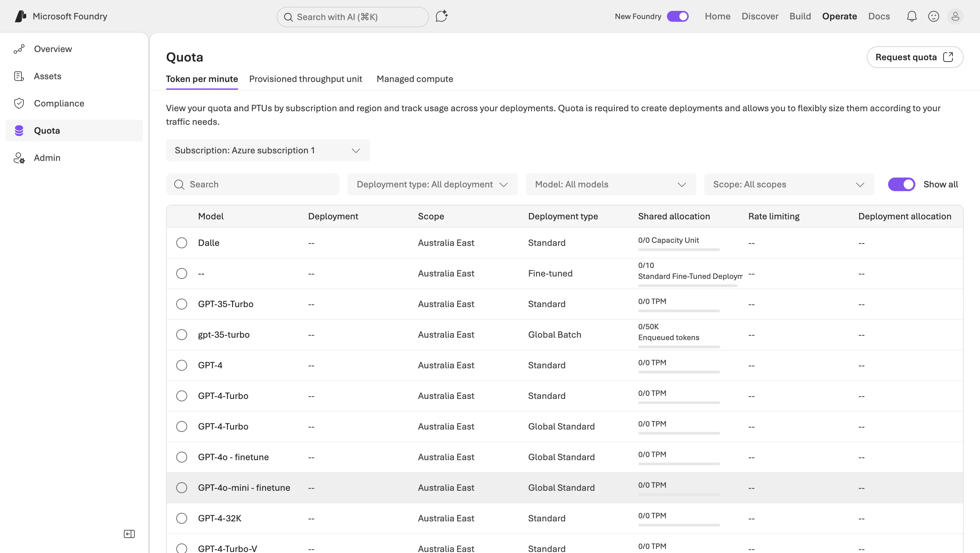980x553 pixels.
Task: Click the GPT-4 TPM usage bar
Action: [x=679, y=372]
